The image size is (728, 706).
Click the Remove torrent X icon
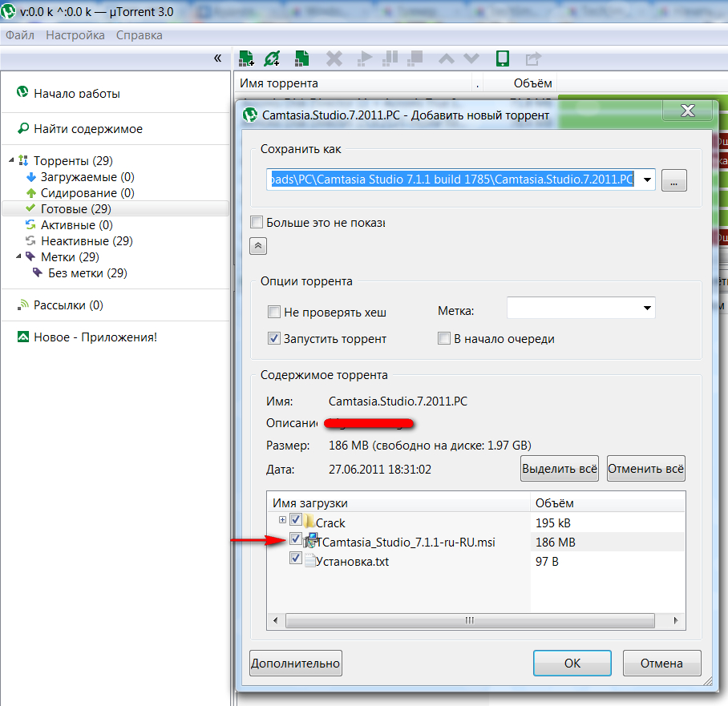334,59
